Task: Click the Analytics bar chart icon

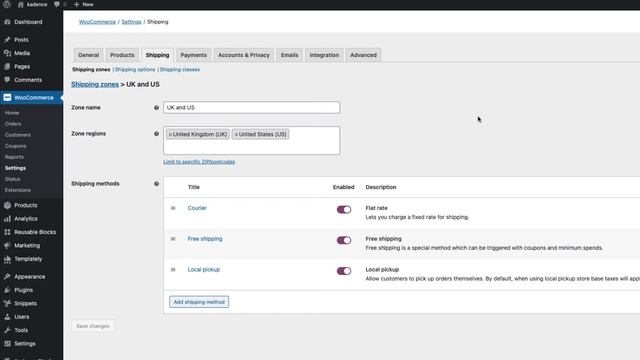Action: tap(7, 219)
